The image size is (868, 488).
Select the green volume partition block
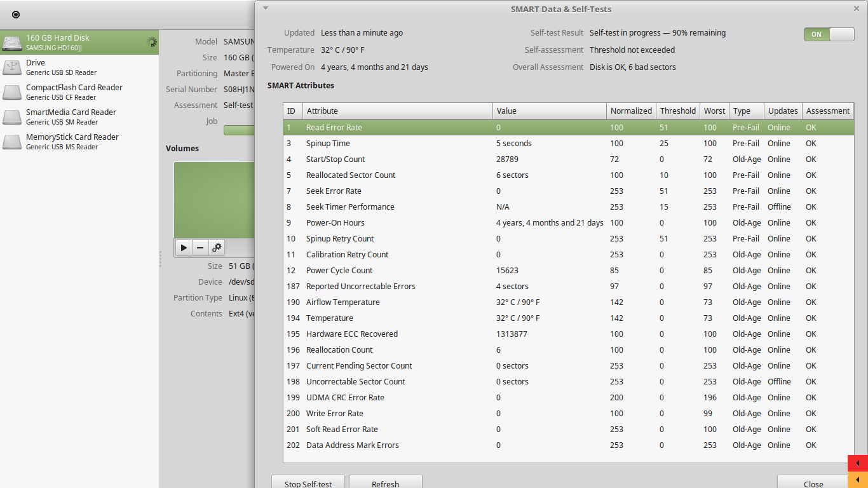(x=214, y=200)
